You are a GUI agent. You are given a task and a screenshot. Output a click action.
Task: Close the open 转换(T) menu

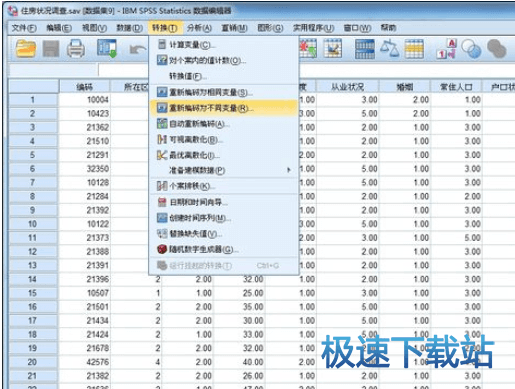165,28
